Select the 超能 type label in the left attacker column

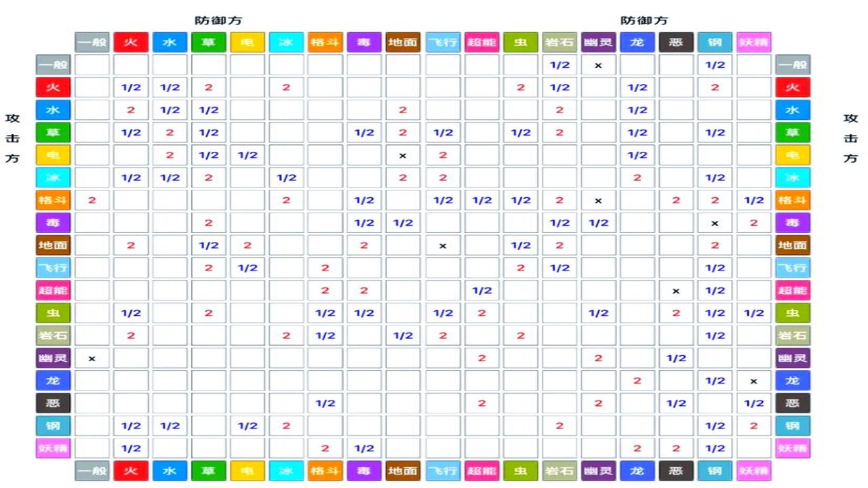pyautogui.click(x=53, y=290)
